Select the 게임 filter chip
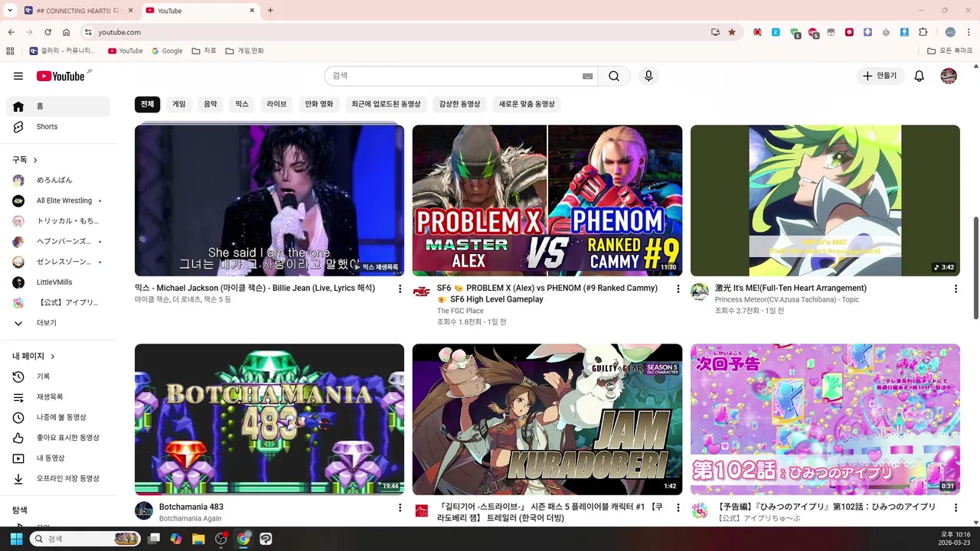Image resolution: width=980 pixels, height=551 pixels. [x=179, y=104]
